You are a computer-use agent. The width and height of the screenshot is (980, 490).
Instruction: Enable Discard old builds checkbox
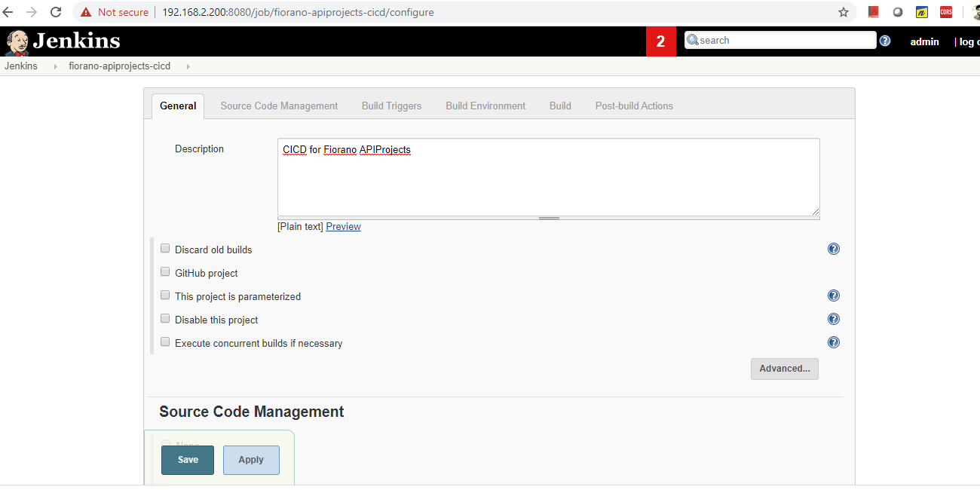tap(165, 248)
